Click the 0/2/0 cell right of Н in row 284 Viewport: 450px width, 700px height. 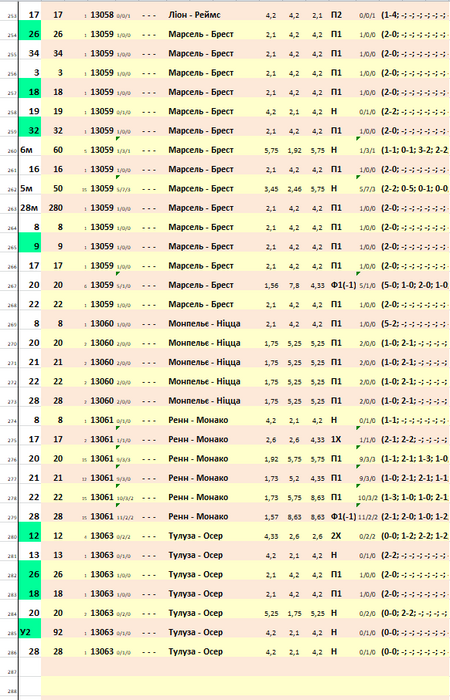pos(367,614)
